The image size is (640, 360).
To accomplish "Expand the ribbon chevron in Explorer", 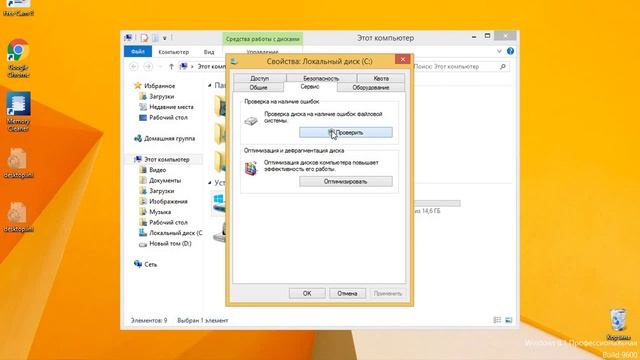I will tap(499, 51).
